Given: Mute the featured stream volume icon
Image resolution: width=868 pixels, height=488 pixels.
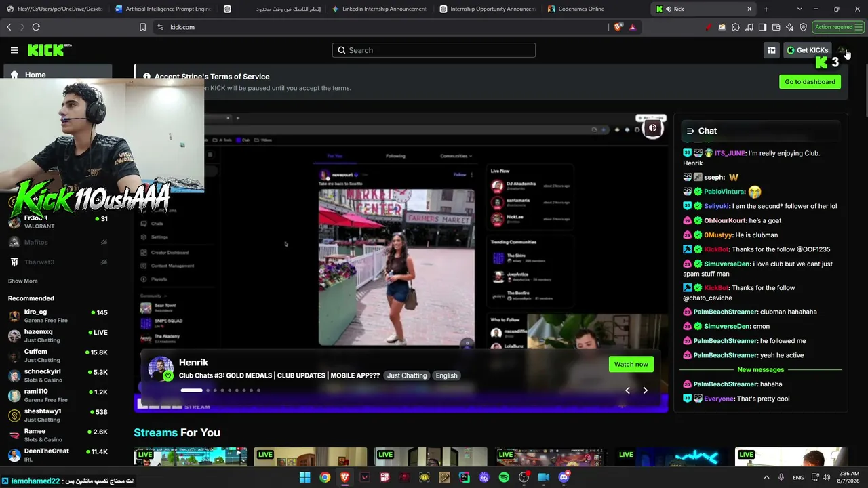Looking at the screenshot, I should (x=653, y=128).
